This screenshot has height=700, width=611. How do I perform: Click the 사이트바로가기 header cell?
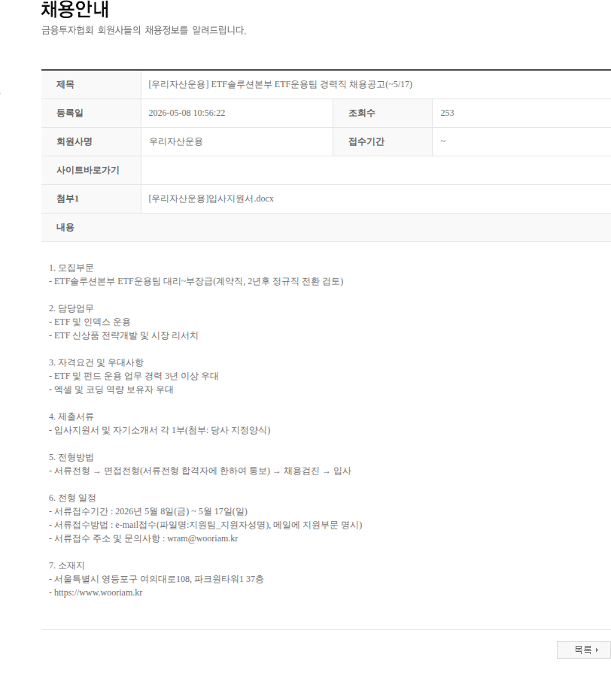91,170
